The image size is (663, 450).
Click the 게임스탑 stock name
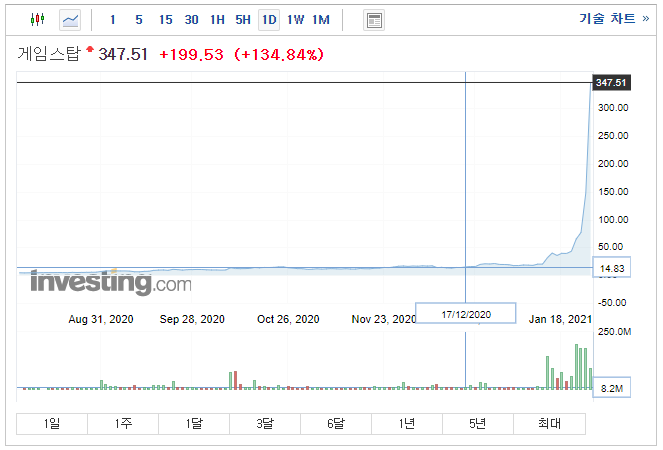[x=49, y=54]
